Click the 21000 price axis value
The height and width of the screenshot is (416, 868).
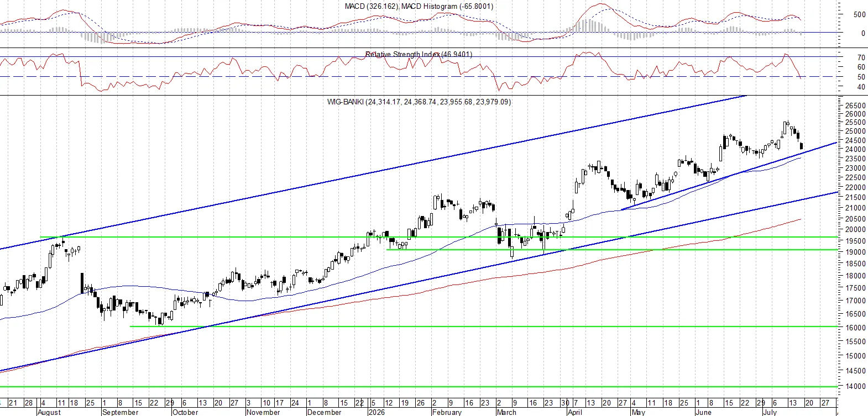[855, 208]
